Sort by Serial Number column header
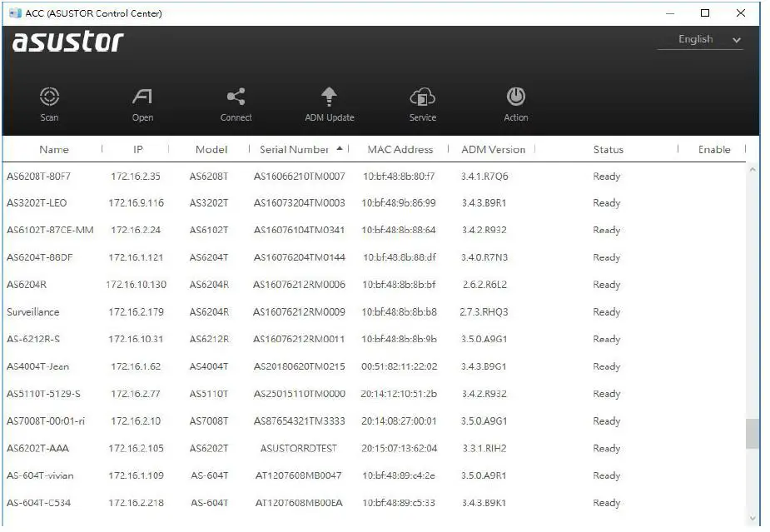 click(294, 149)
